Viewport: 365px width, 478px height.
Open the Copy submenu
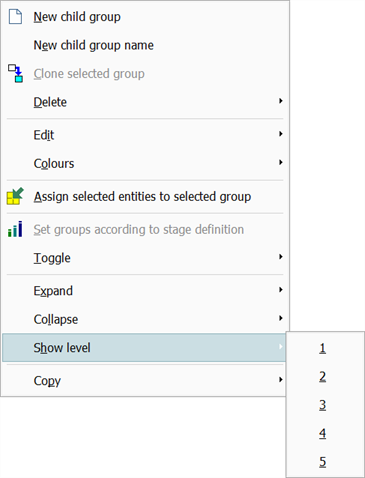[x=144, y=380]
